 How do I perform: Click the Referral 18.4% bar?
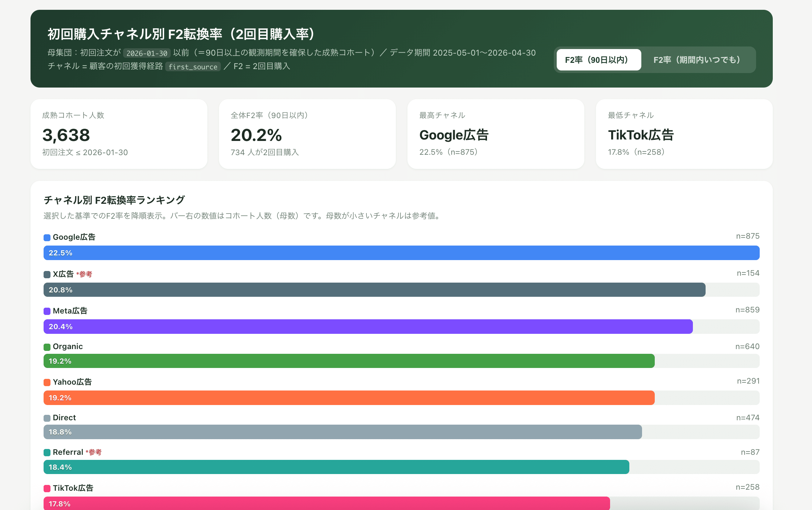[336, 467]
